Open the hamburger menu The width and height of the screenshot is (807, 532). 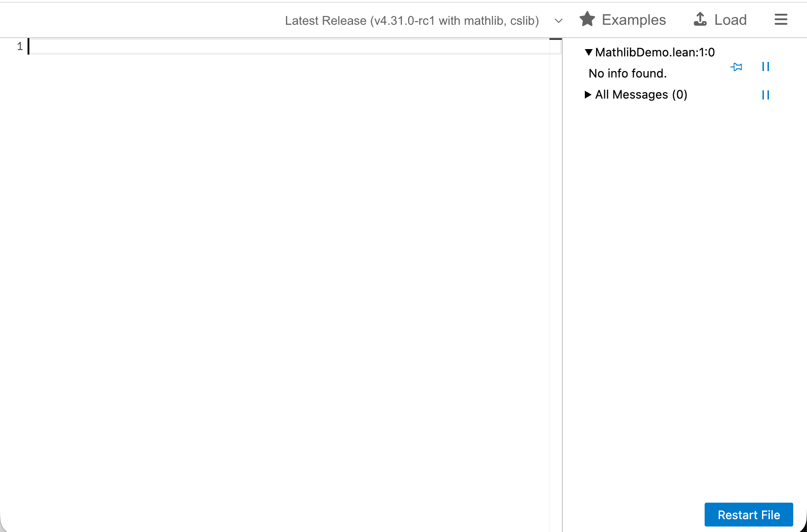pyautogui.click(x=781, y=20)
